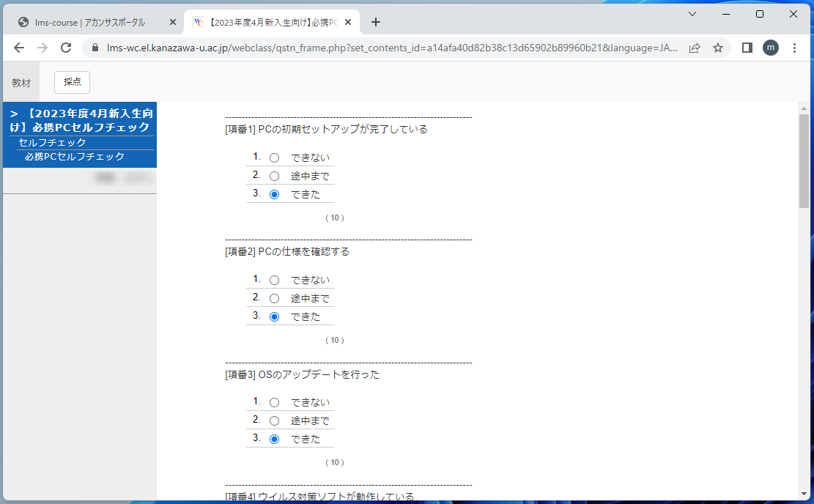This screenshot has width=814, height=504.
Task: Click the 採点 grading button
Action: pyautogui.click(x=71, y=82)
